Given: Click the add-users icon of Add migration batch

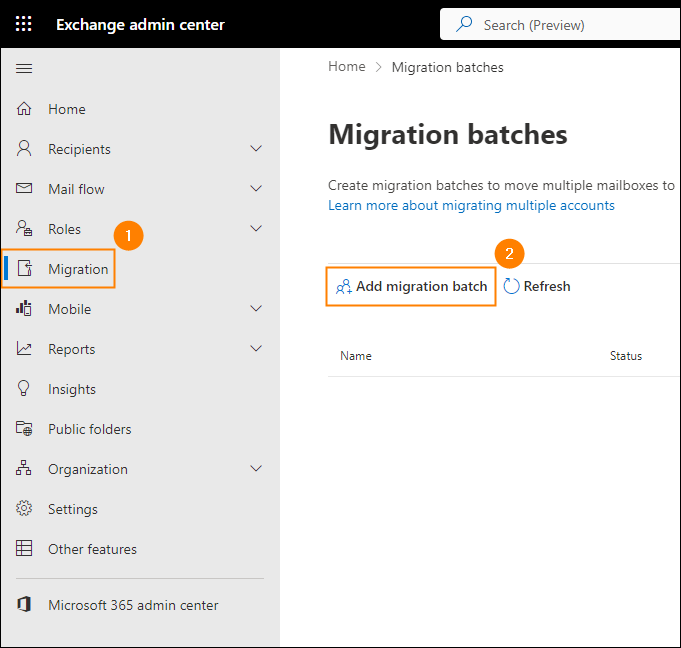Looking at the screenshot, I should pos(344,287).
